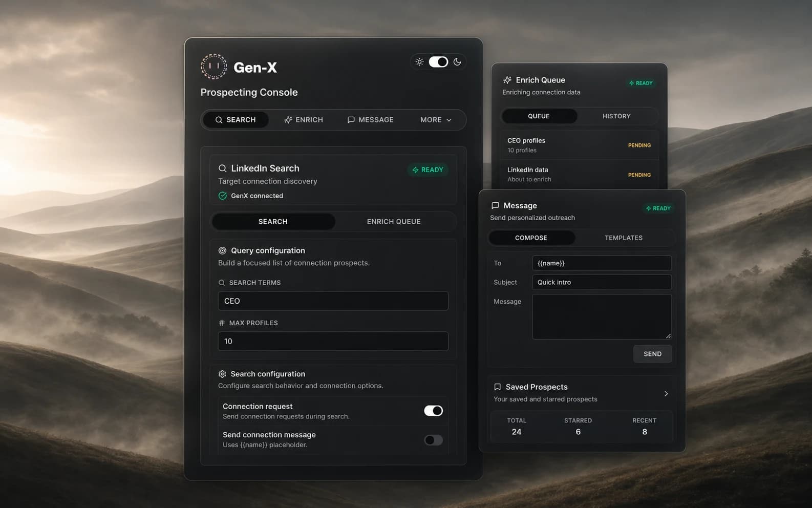
Task: Open the SEARCH main tab
Action: 236,120
